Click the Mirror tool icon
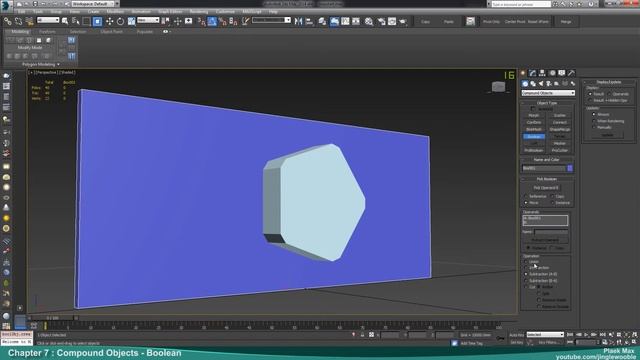The width and height of the screenshot is (640, 360). 298,21
